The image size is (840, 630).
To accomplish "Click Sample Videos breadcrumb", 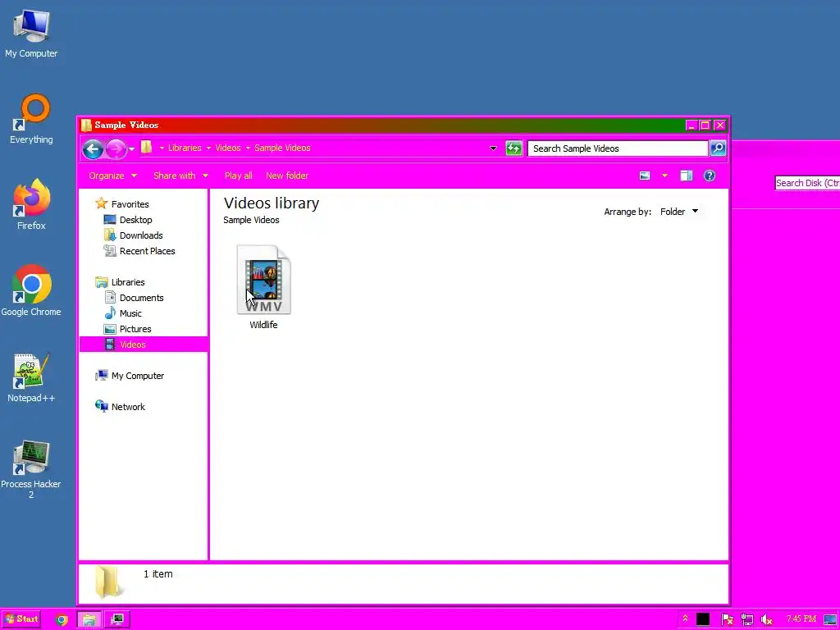I will [x=282, y=148].
